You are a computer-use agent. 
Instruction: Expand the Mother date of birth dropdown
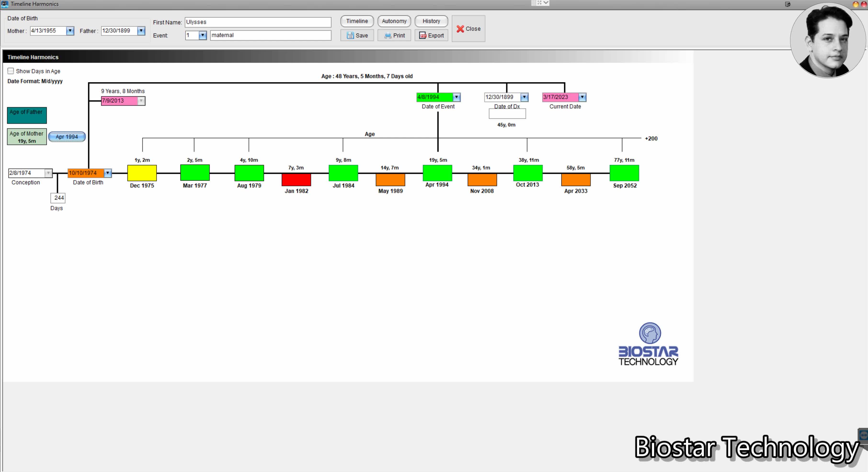tap(70, 31)
